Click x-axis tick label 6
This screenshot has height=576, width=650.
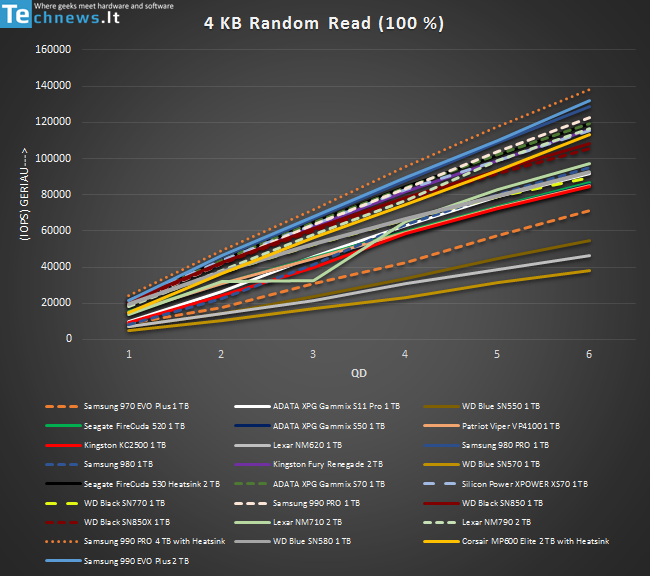click(589, 354)
